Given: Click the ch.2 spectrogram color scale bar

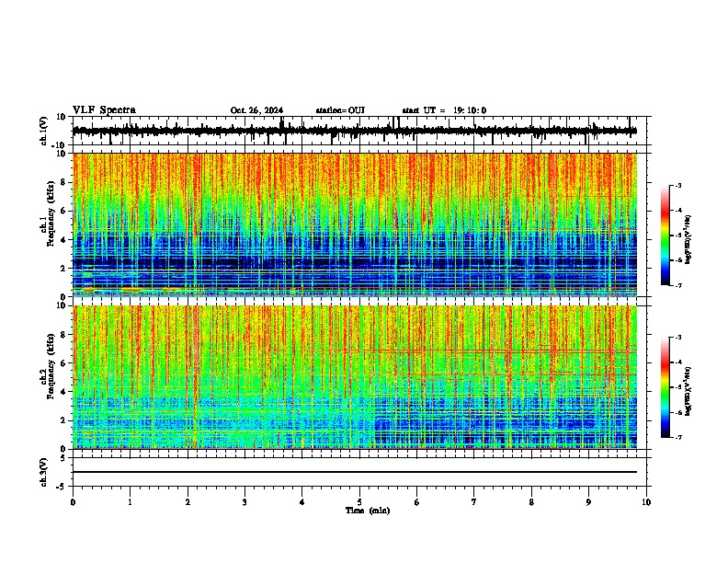Looking at the screenshot, I should pyautogui.click(x=665, y=387).
